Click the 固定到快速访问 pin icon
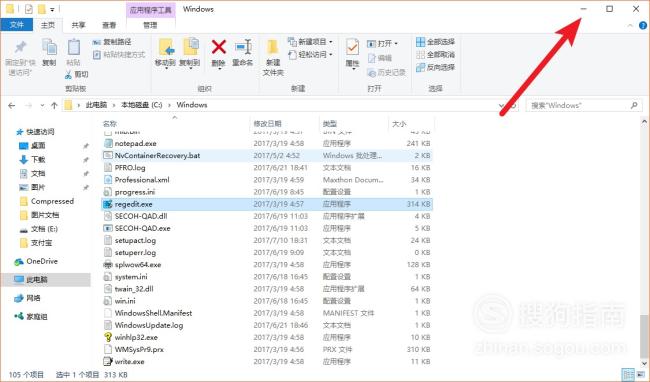Image resolution: width=650 pixels, height=382 pixels. 20,48
